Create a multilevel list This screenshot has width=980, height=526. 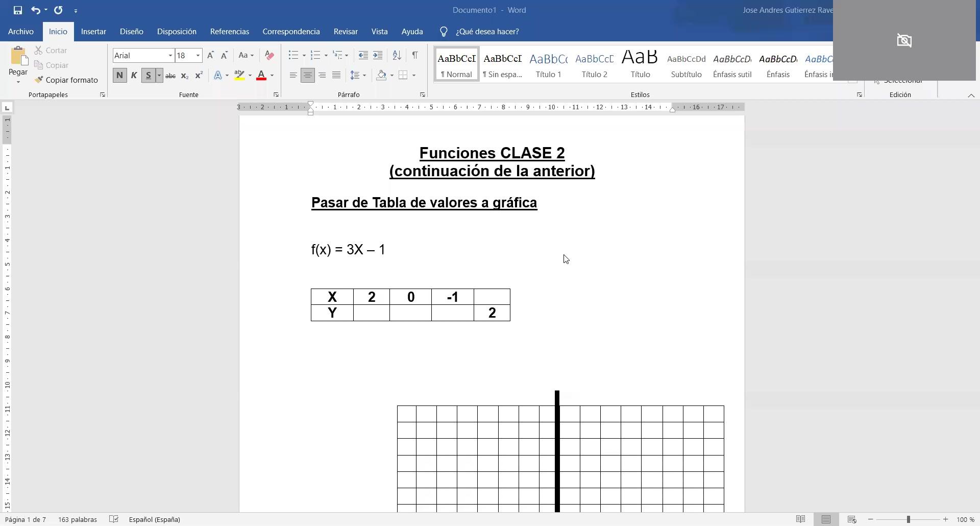(337, 55)
